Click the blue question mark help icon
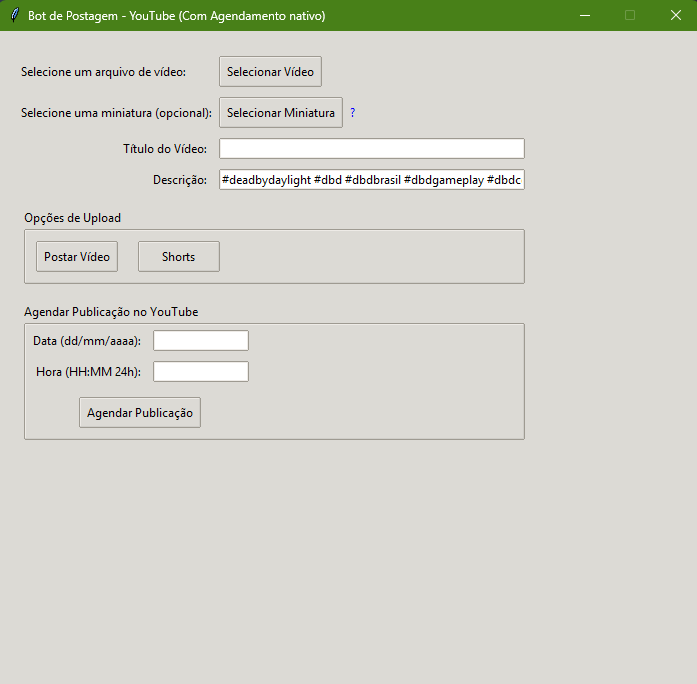This screenshot has height=684, width=697. tap(353, 112)
